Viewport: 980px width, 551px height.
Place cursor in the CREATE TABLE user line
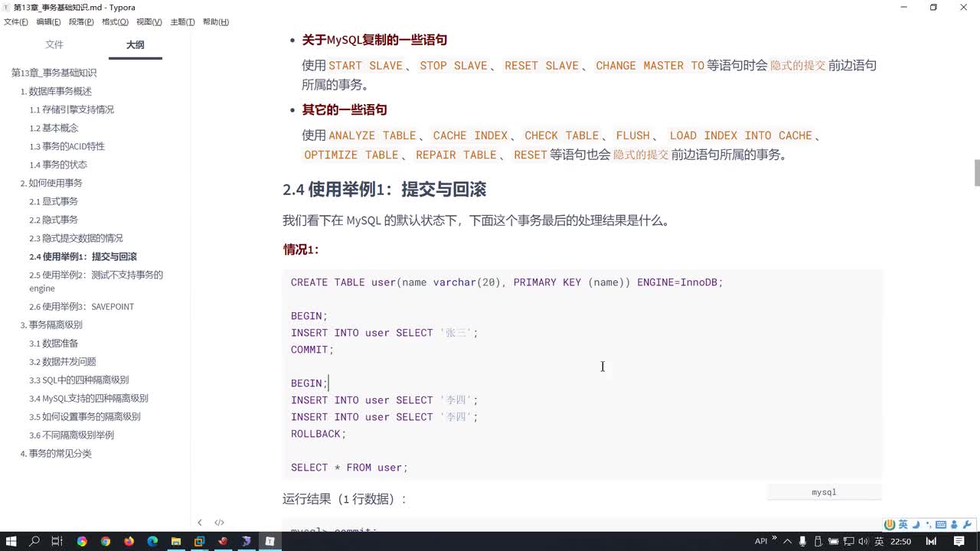[x=507, y=282]
